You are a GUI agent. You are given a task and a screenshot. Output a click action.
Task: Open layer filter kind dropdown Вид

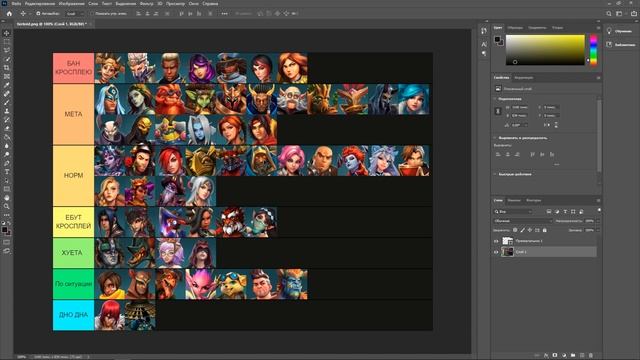point(513,211)
